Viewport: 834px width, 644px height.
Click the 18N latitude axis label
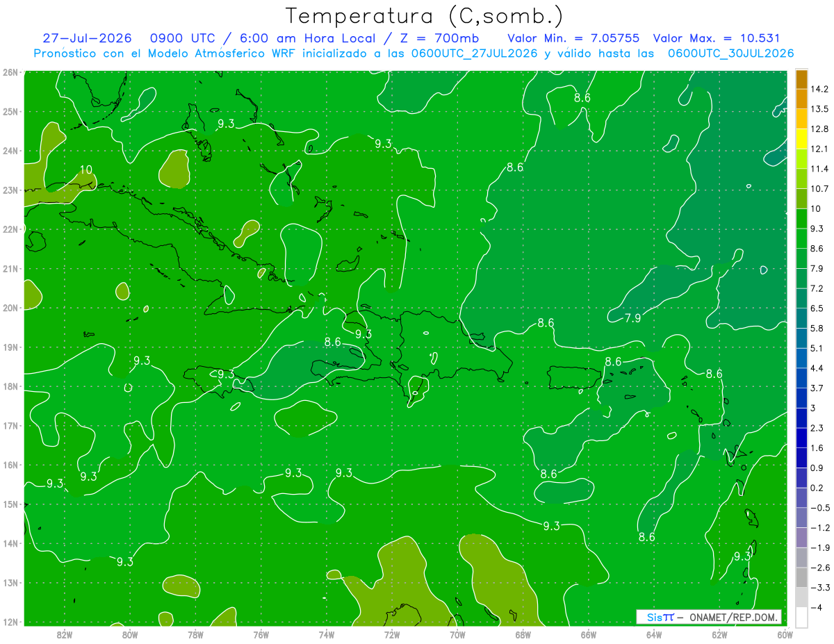[x=10, y=386]
